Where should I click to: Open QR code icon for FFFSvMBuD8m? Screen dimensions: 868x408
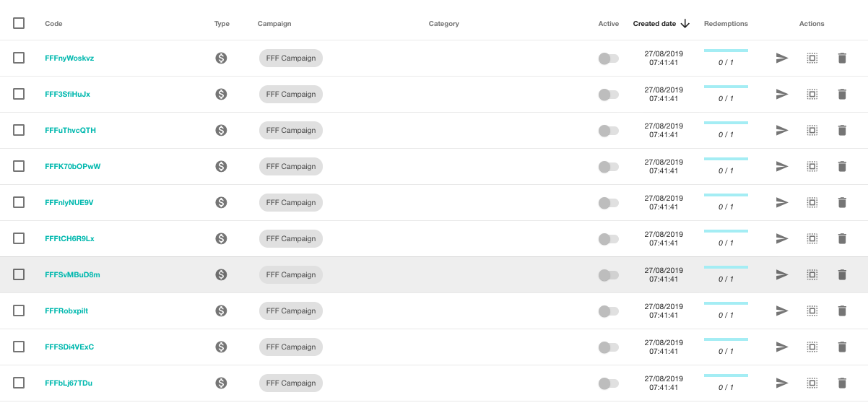click(812, 274)
